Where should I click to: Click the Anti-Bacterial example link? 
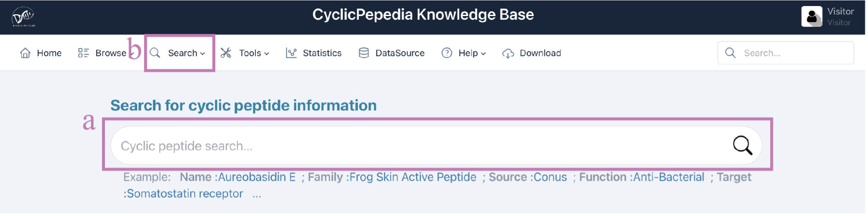(x=669, y=177)
